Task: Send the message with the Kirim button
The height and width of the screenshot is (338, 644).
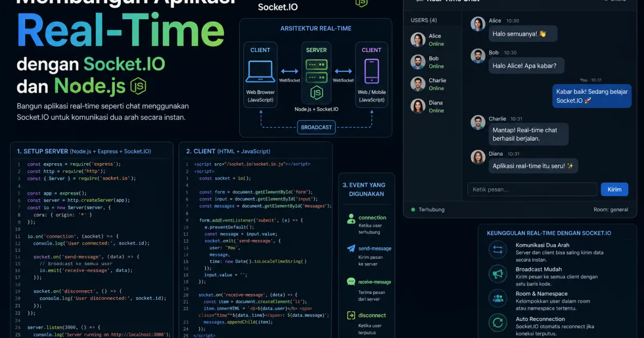Action: click(614, 189)
